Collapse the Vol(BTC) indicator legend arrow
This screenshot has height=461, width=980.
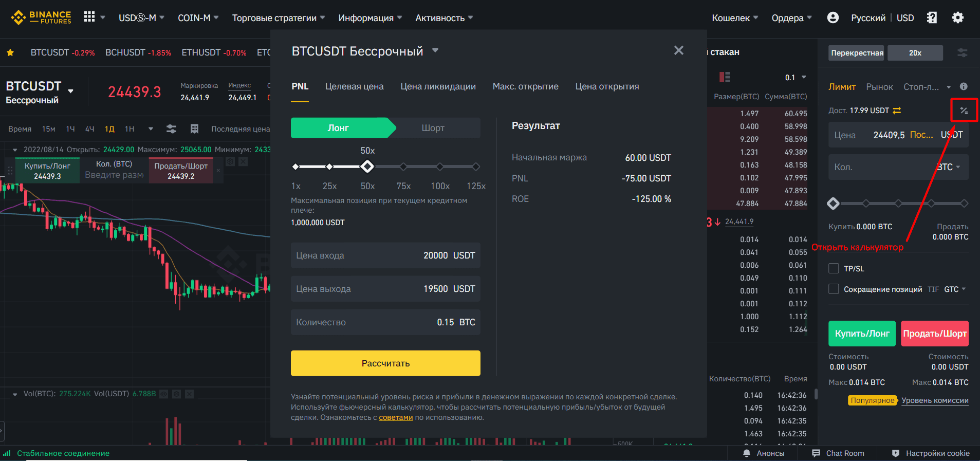pyautogui.click(x=15, y=394)
